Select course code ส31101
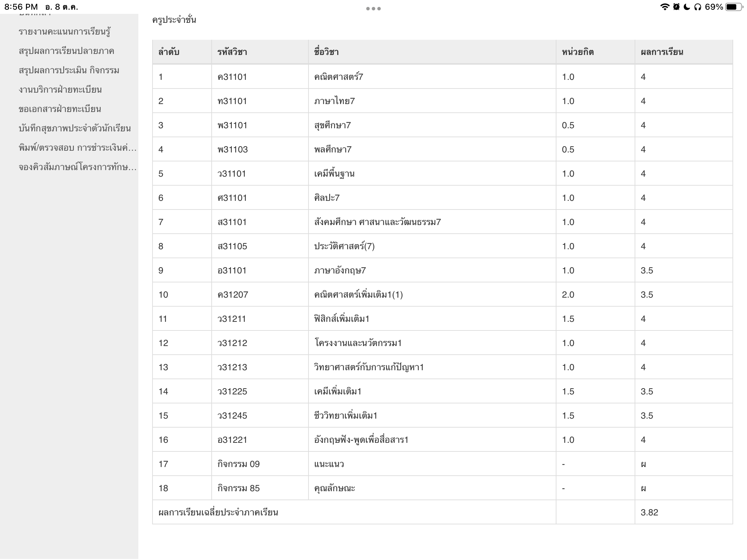This screenshot has height=560, width=747. click(232, 222)
